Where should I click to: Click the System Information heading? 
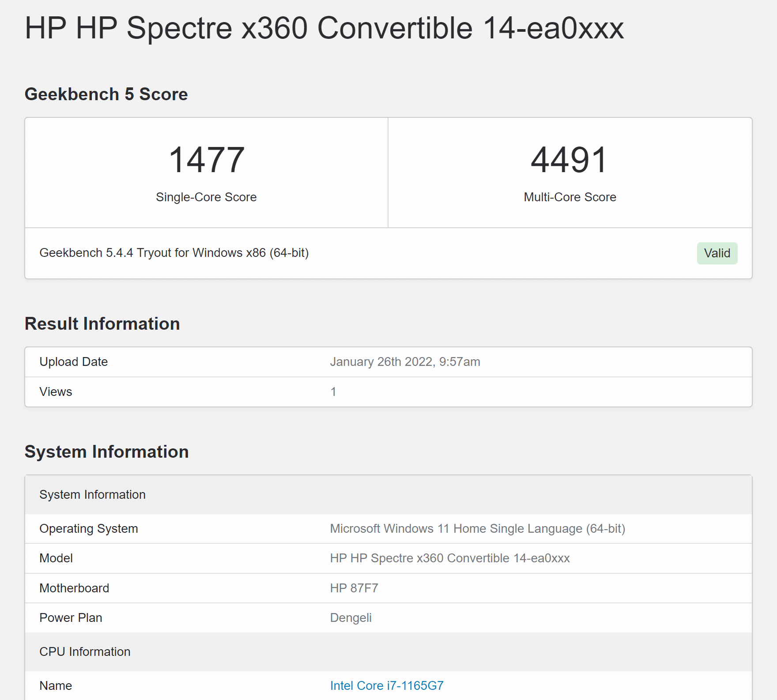(x=106, y=452)
